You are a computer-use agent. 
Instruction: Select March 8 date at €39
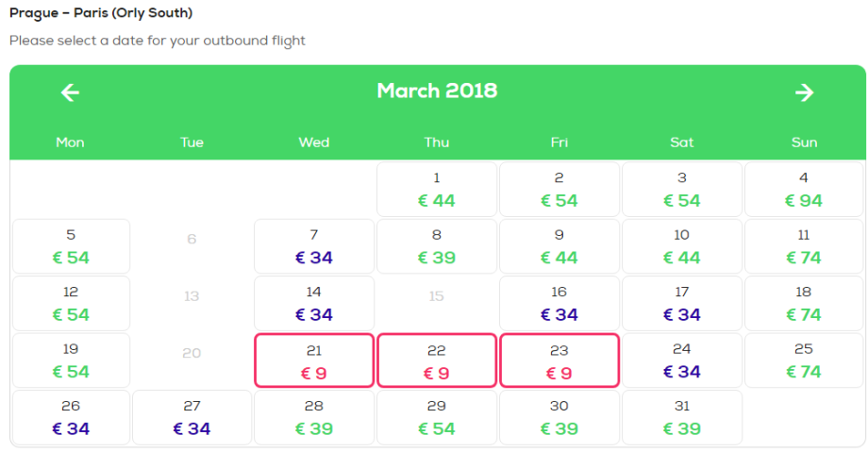point(437,246)
